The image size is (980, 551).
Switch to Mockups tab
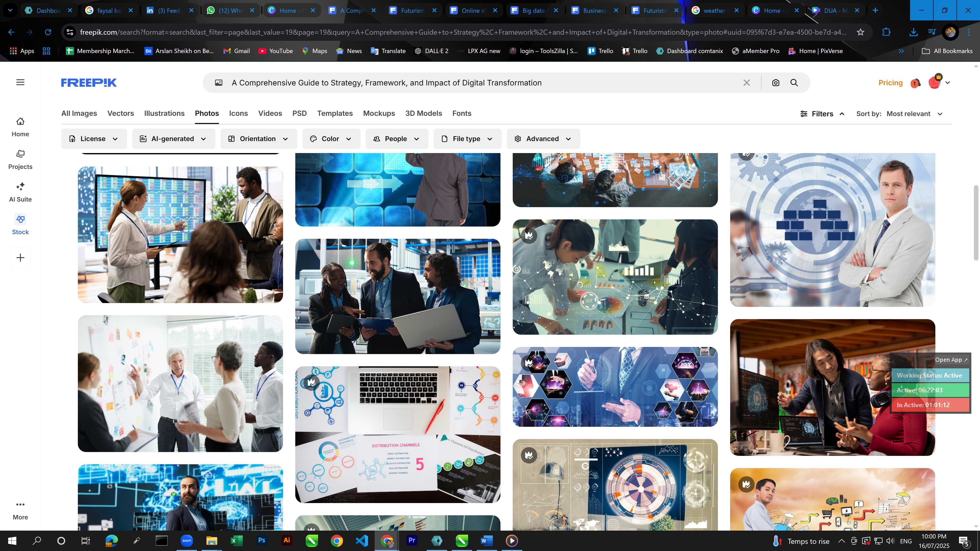click(x=379, y=113)
